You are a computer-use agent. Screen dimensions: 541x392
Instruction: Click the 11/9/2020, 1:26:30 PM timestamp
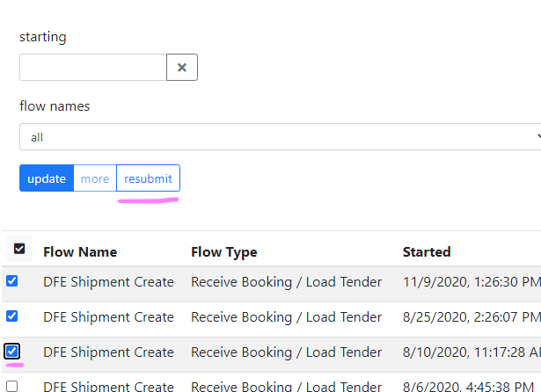point(472,282)
